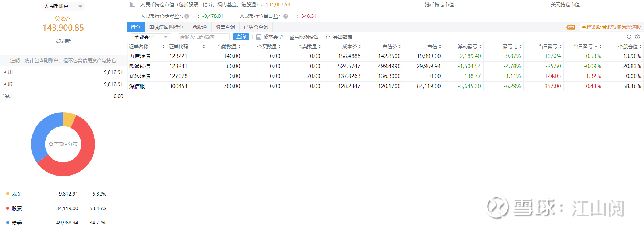Sort by 当日盈亏率 column

tap(600, 47)
